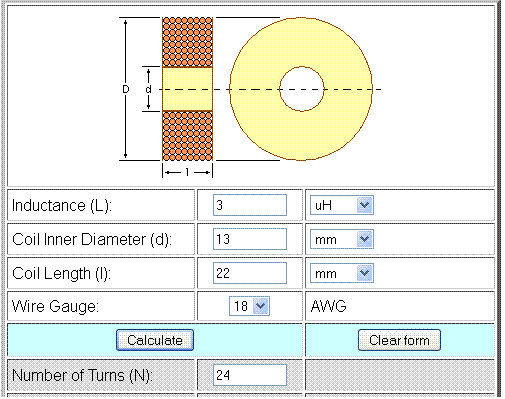The image size is (505, 399).
Task: Click the 'Number of Turns (N):' label
Action: click(82, 375)
